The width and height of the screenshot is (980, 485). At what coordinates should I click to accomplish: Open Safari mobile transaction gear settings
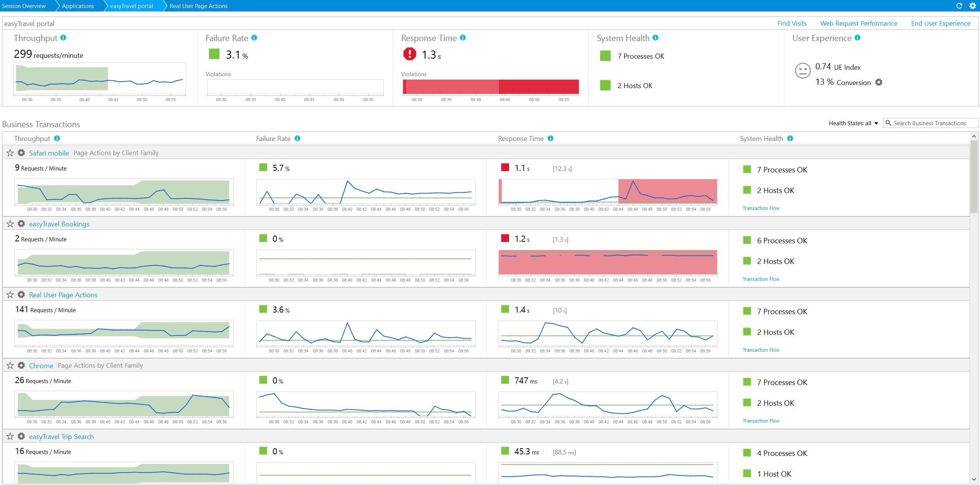tap(21, 152)
